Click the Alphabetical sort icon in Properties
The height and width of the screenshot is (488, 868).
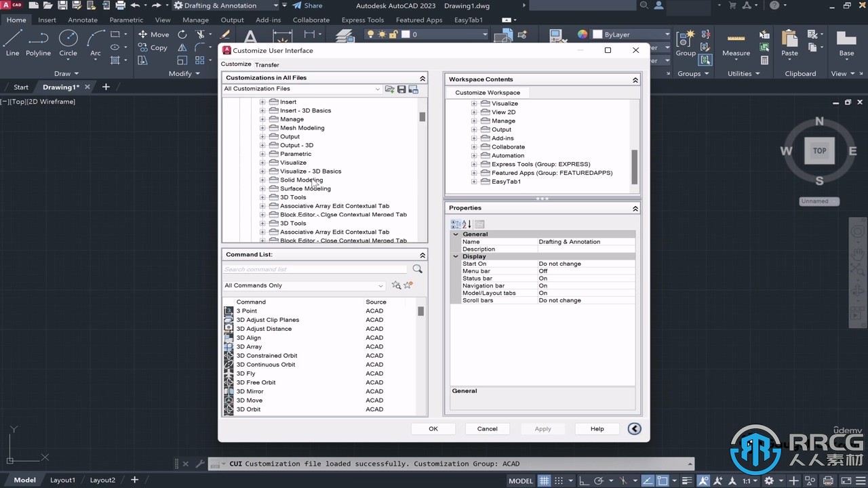pyautogui.click(x=467, y=224)
